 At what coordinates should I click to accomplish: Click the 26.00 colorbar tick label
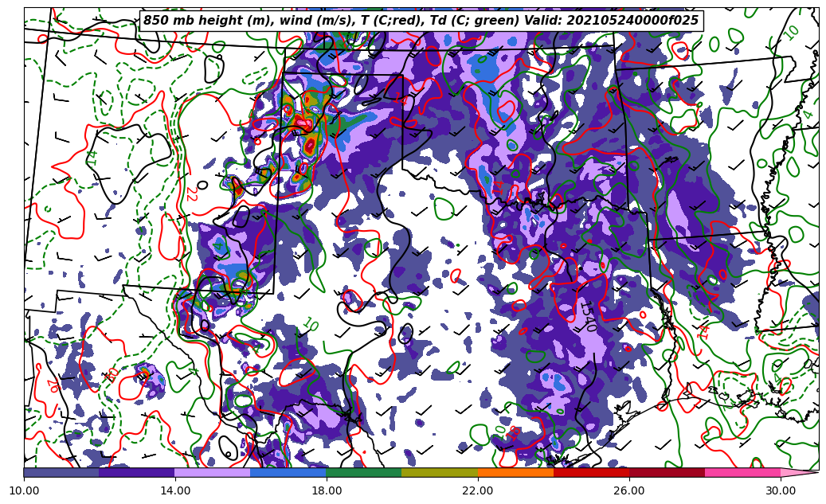629,490
